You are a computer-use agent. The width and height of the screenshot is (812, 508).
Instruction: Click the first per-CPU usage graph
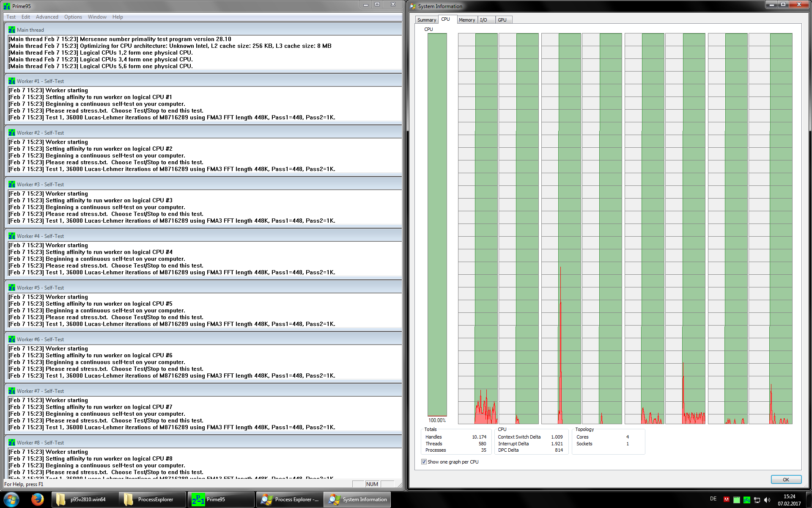[x=478, y=229]
